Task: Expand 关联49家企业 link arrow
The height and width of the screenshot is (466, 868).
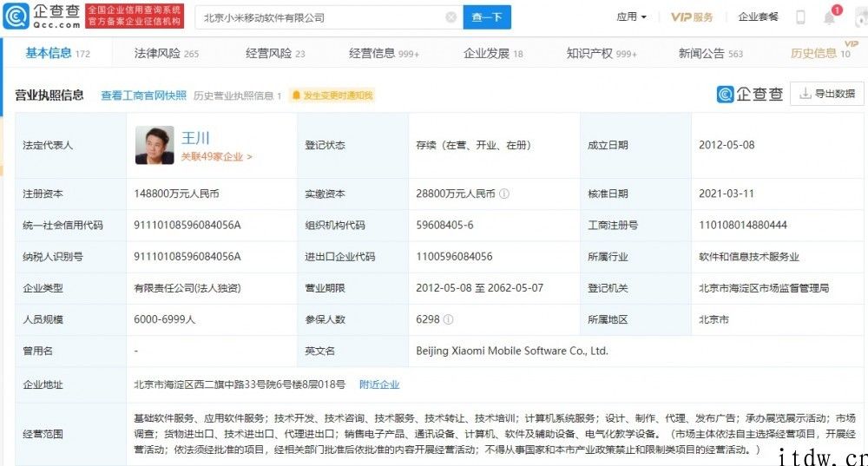Action: tap(250, 157)
